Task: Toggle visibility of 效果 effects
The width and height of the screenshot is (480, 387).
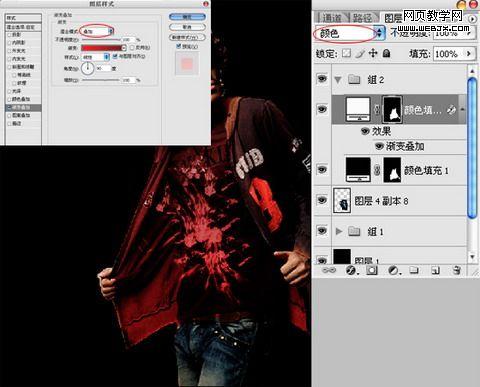Action: 365,131
